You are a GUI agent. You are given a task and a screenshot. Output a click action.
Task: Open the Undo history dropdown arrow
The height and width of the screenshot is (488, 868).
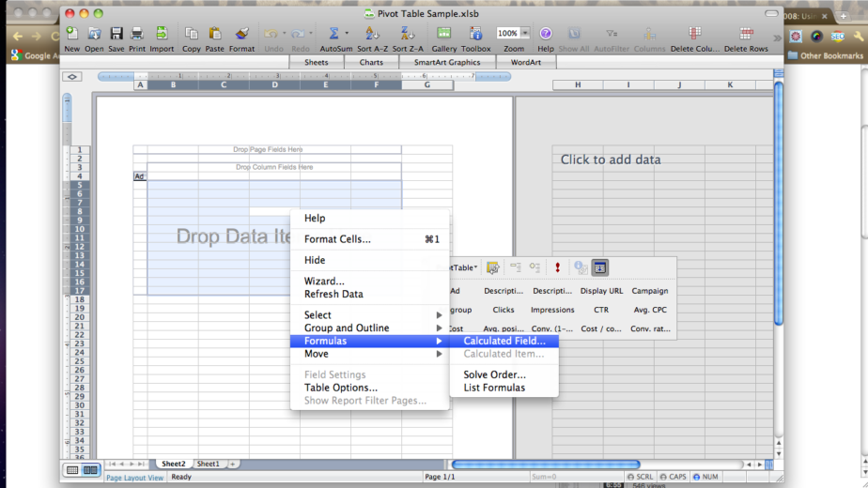(x=284, y=33)
